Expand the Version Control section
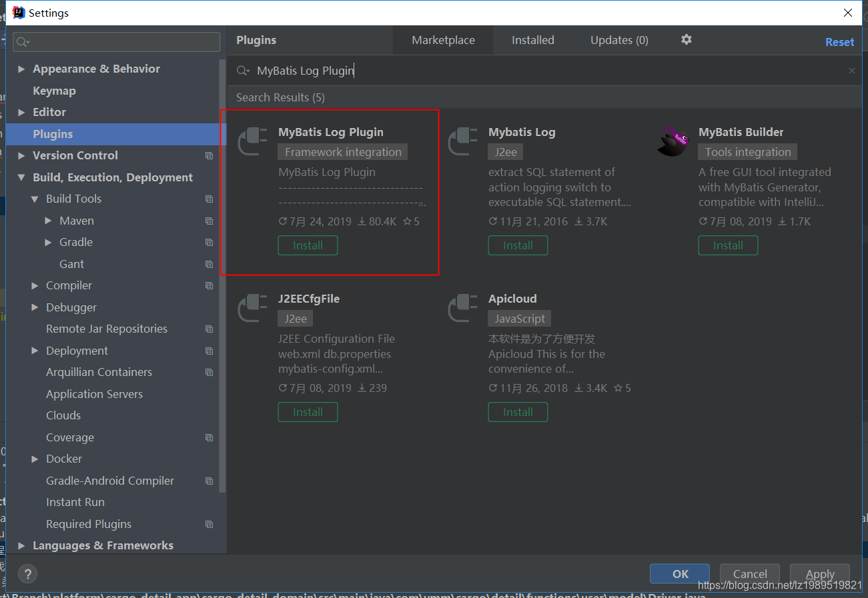 (21, 156)
